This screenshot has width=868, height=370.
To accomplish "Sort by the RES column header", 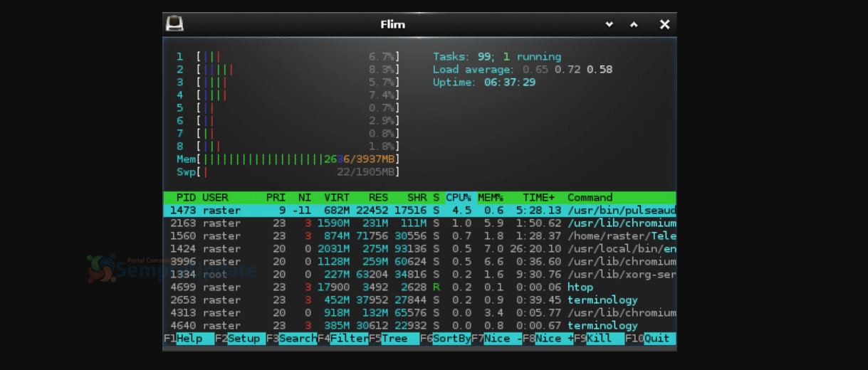I will click(378, 197).
